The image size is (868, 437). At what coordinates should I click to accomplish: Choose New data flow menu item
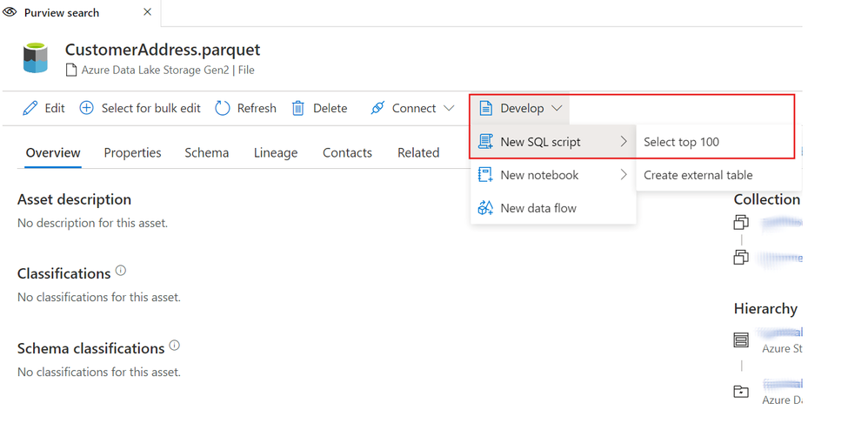tap(553, 208)
